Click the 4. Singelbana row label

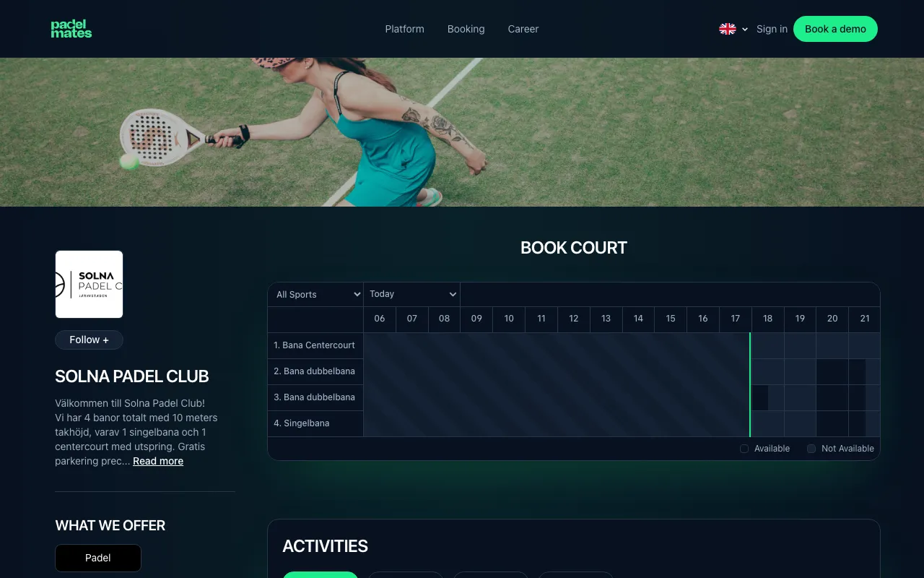[315, 423]
